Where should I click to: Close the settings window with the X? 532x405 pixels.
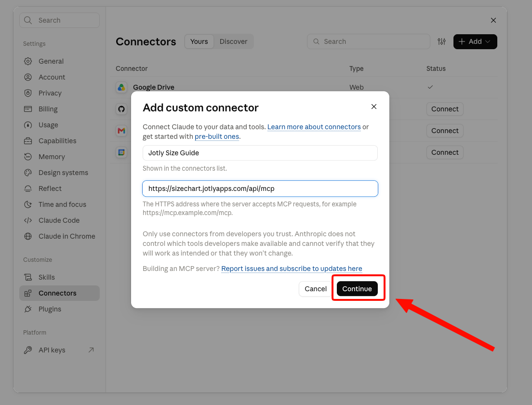(x=493, y=20)
